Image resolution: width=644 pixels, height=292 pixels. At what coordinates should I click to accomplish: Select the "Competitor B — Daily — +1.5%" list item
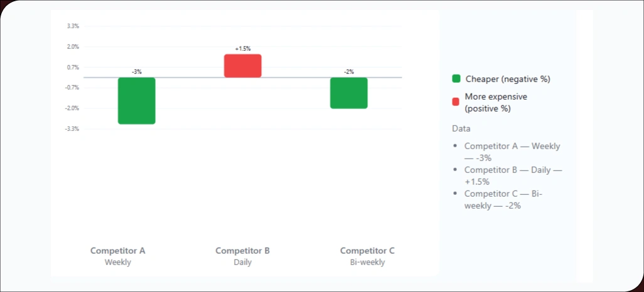click(x=512, y=175)
